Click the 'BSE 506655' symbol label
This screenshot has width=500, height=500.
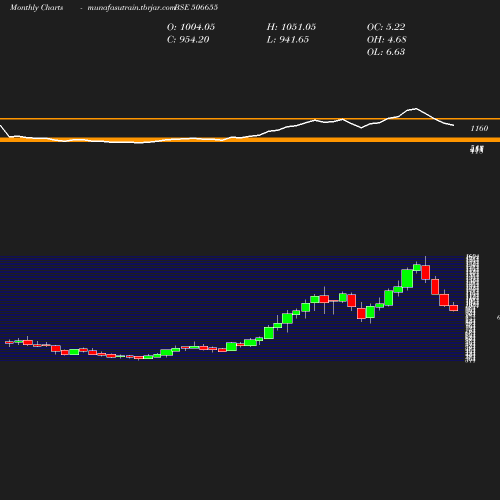point(196,7)
